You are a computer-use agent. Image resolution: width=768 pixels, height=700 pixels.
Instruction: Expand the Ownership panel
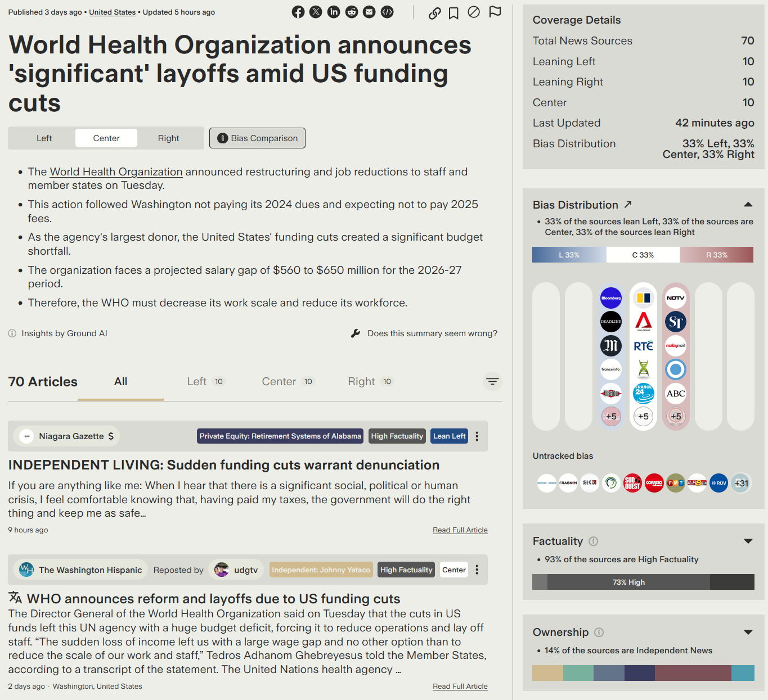(x=748, y=632)
